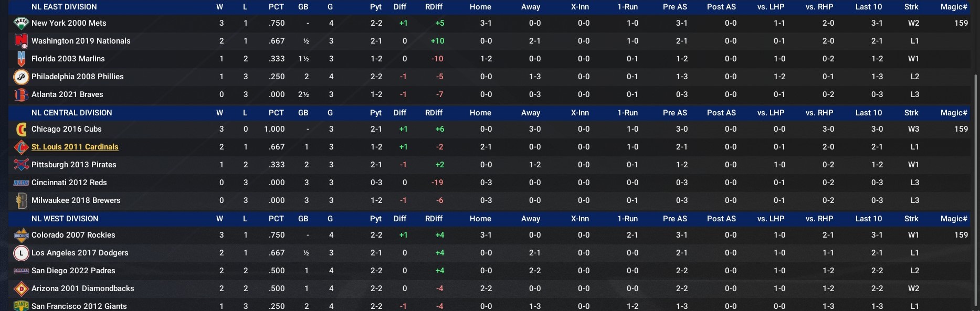The width and height of the screenshot is (980, 311).
Task: Open the Atlanta 2021 Braves team page
Action: [x=67, y=94]
